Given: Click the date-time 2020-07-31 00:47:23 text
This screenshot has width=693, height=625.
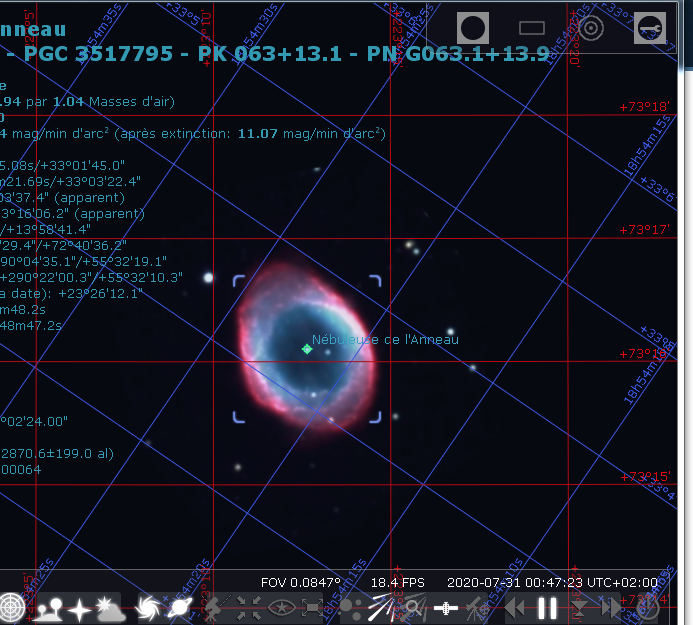Looking at the screenshot, I should (x=552, y=583).
